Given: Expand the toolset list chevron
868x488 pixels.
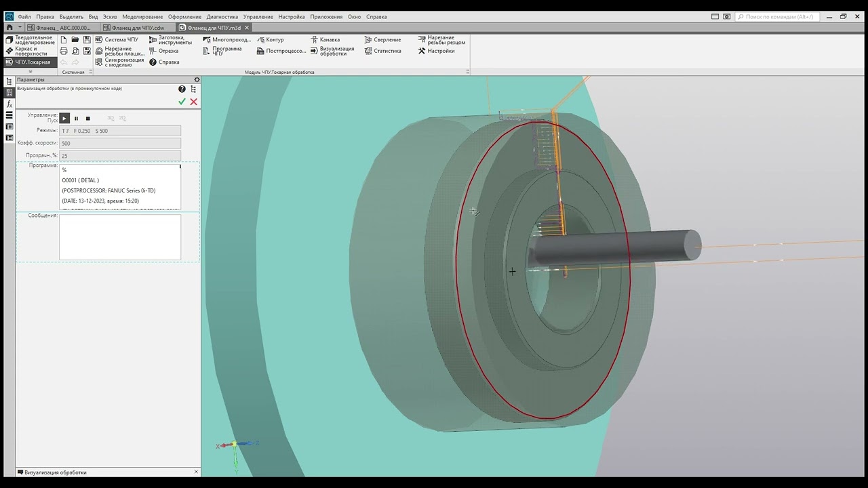Looking at the screenshot, I should (30, 71).
